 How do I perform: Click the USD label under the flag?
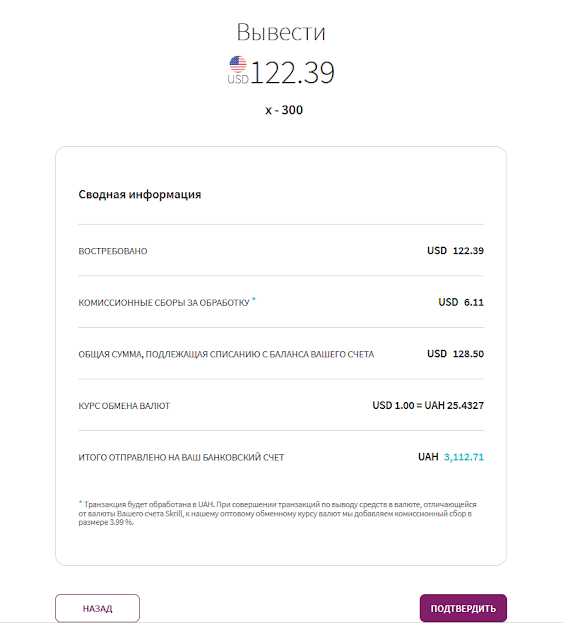click(x=238, y=79)
